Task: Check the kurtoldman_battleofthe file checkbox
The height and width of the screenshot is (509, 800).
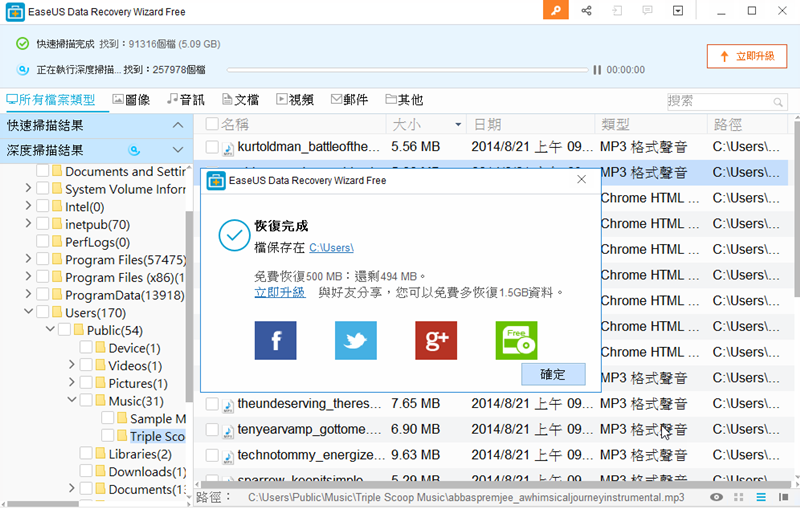Action: pyautogui.click(x=212, y=147)
